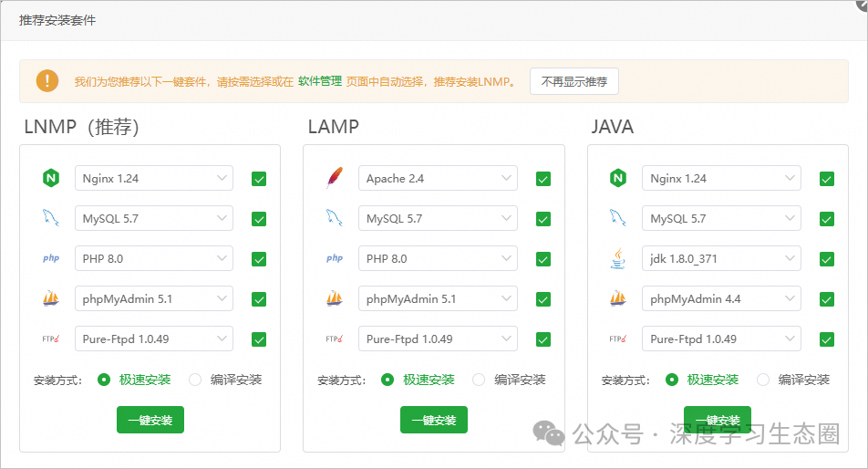Uncheck phpMyAdmin 4.4 in the JAVA panel
Screen dimensions: 868x469
coord(827,299)
